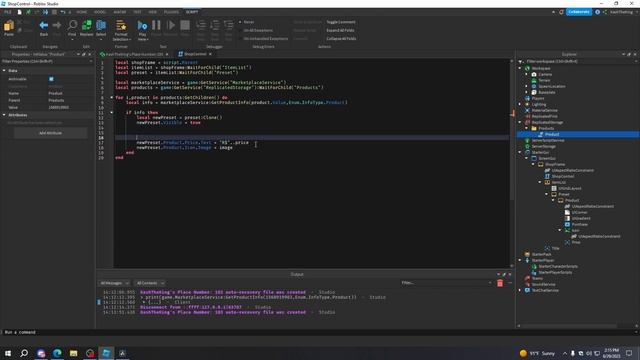Select the ShopControl script in Explorer
The height and width of the screenshot is (360, 640).
(x=562, y=176)
